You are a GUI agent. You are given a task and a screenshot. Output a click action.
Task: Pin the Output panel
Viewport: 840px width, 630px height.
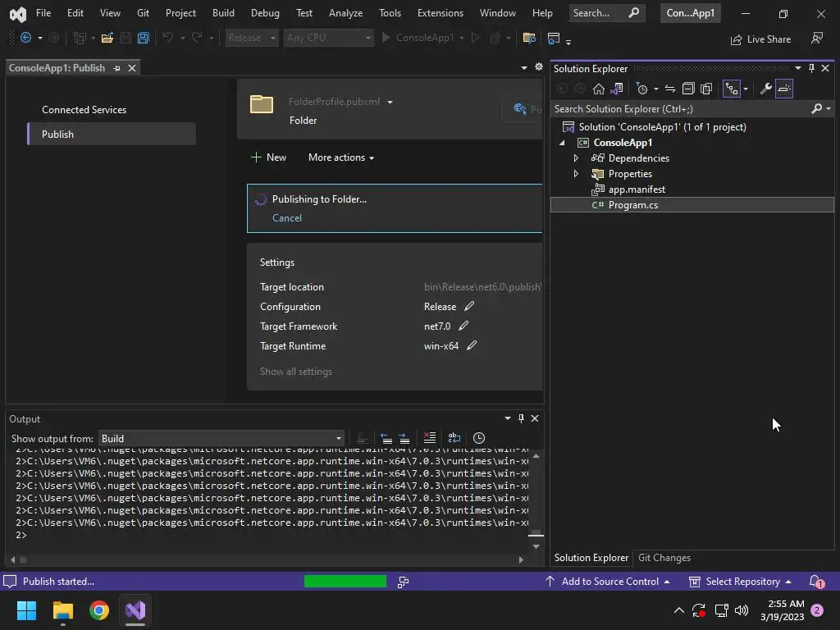(x=521, y=418)
